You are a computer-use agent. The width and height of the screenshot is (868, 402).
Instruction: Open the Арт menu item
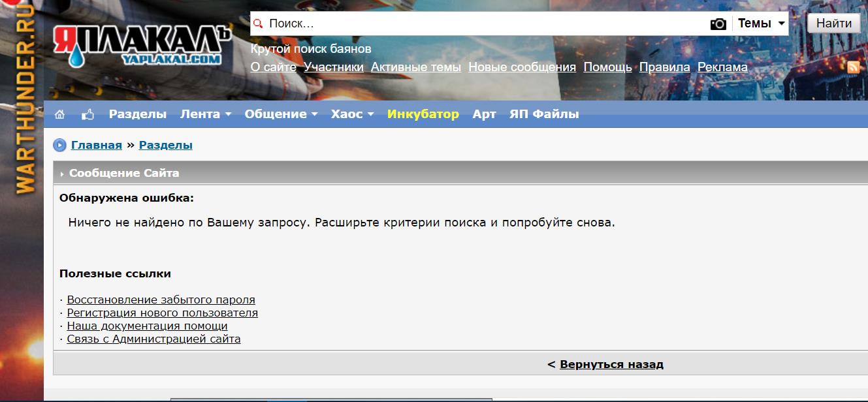(485, 114)
